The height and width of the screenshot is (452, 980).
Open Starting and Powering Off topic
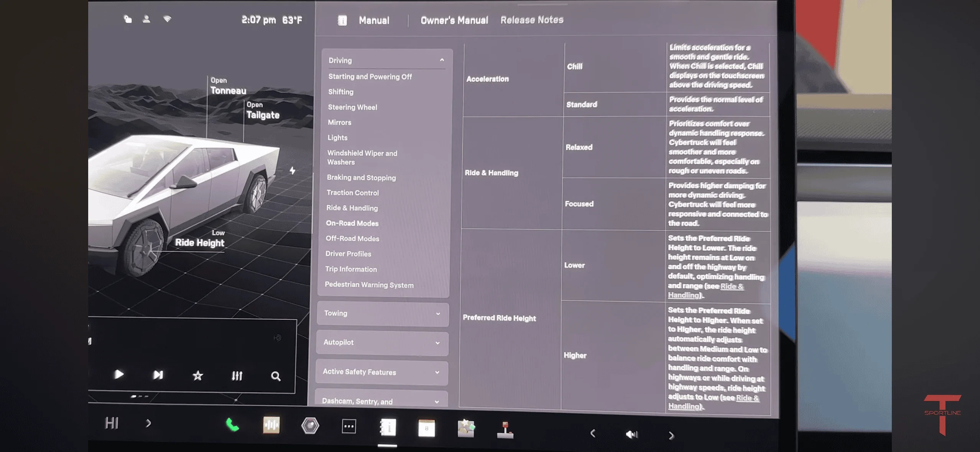pyautogui.click(x=370, y=77)
